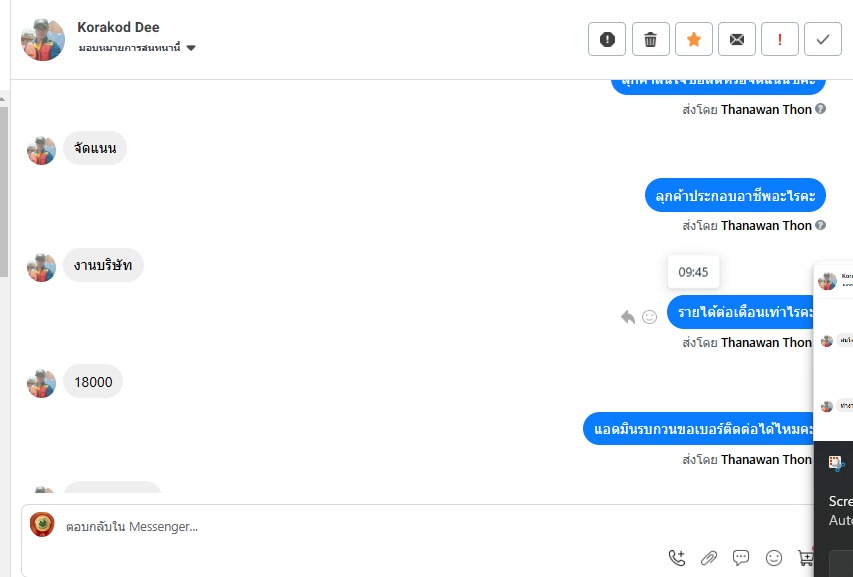
Task: Mark conversation as spam with the exclamation octagon icon
Action: [607, 39]
